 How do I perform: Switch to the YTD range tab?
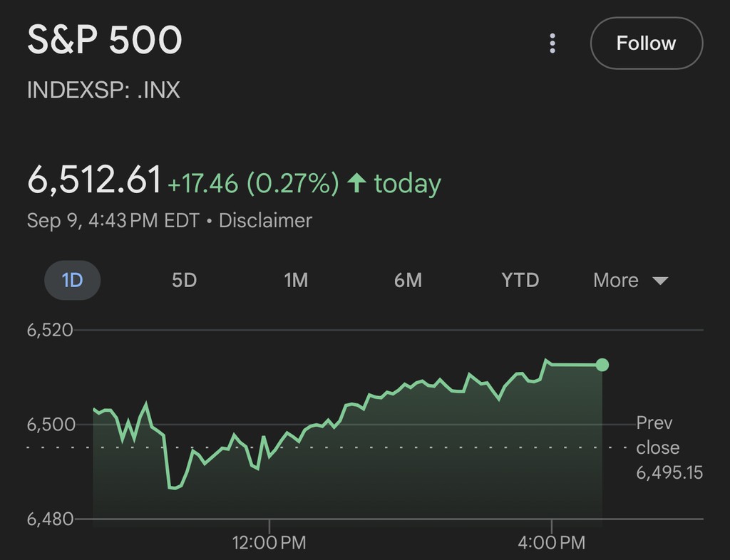coord(520,280)
